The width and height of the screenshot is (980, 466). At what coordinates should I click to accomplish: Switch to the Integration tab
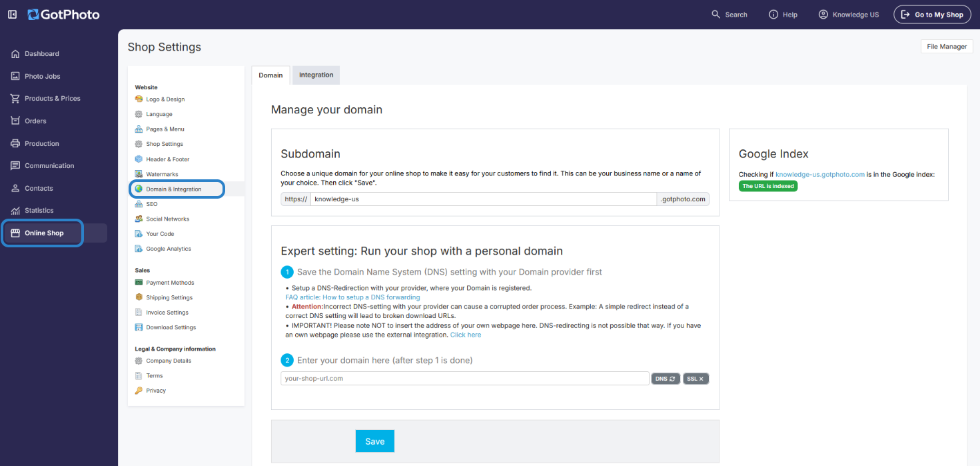pos(316,75)
